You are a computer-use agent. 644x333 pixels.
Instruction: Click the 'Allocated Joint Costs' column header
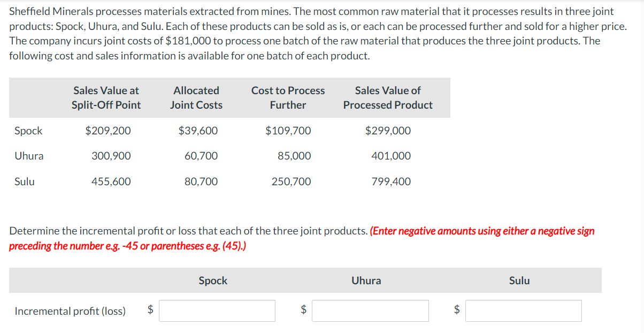click(x=196, y=98)
